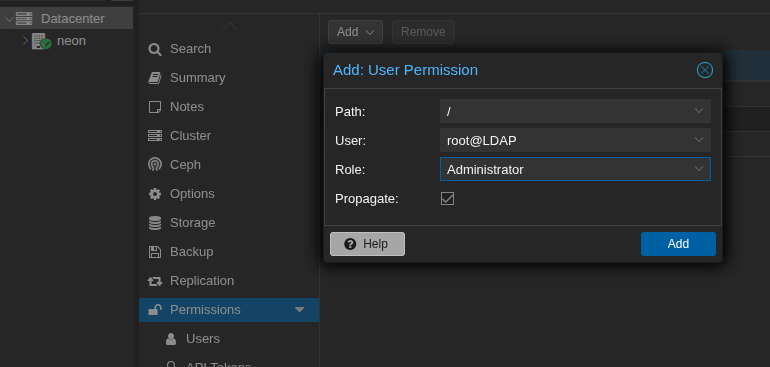Click the Users person icon
The height and width of the screenshot is (367, 770).
point(171,339)
